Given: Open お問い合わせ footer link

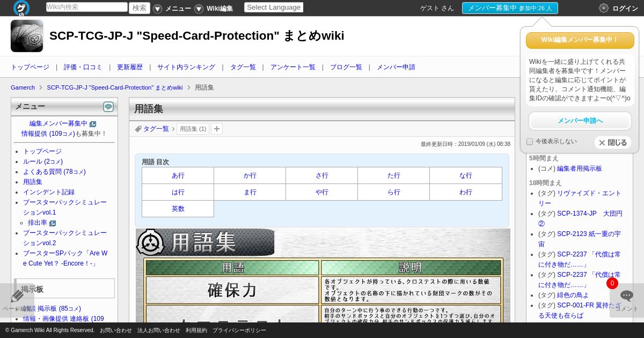Looking at the screenshot, I should (x=115, y=330).
